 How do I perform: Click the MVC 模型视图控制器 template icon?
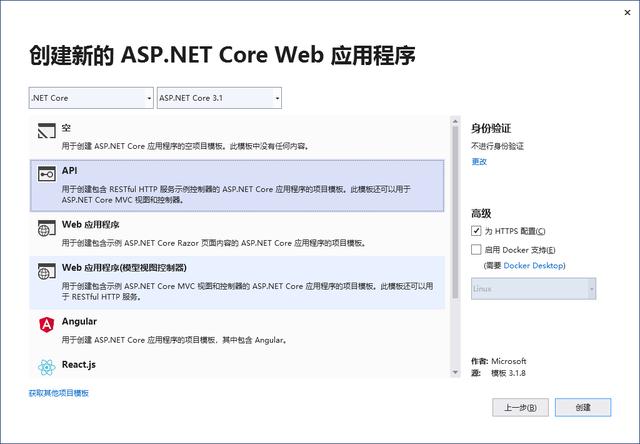click(47, 271)
